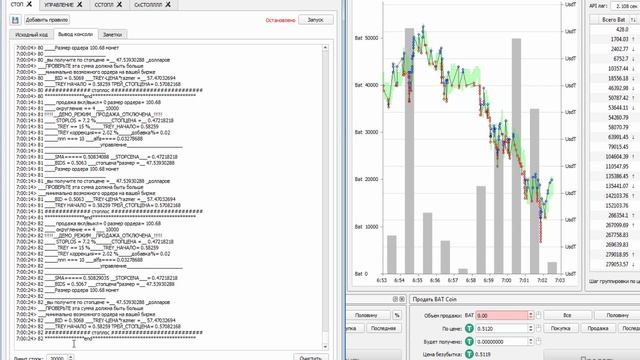The width and height of the screenshot is (640, 360).
Task: Close the УПРАВЛЕНИЕ script tab
Action: (x=80, y=4)
